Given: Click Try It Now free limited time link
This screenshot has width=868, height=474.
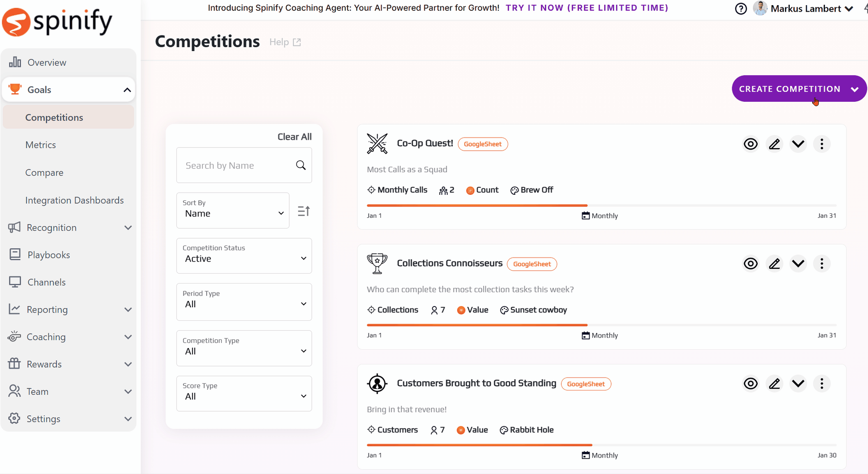Looking at the screenshot, I should point(586,8).
